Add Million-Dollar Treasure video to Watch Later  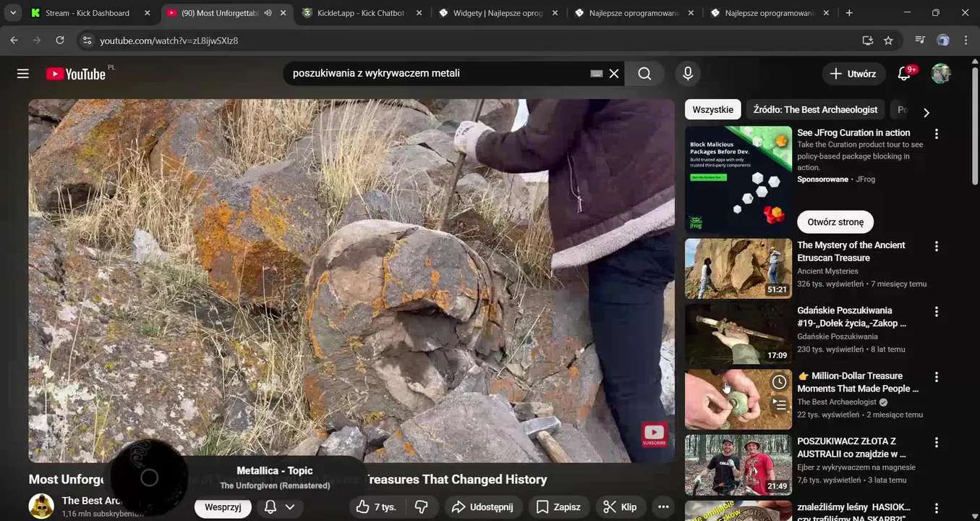[x=779, y=382]
